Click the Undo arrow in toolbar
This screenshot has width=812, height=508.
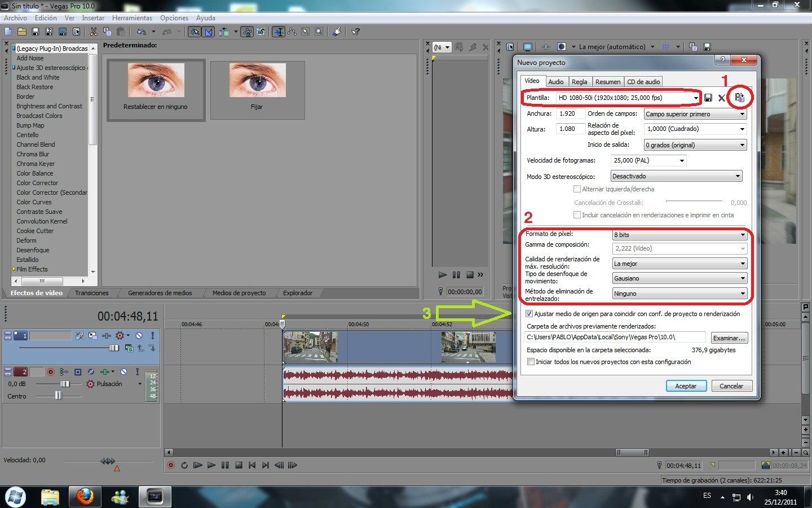(141, 32)
